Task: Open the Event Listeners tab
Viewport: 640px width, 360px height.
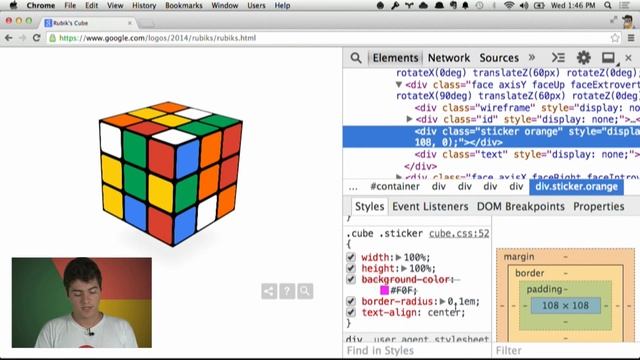Action: 430,207
